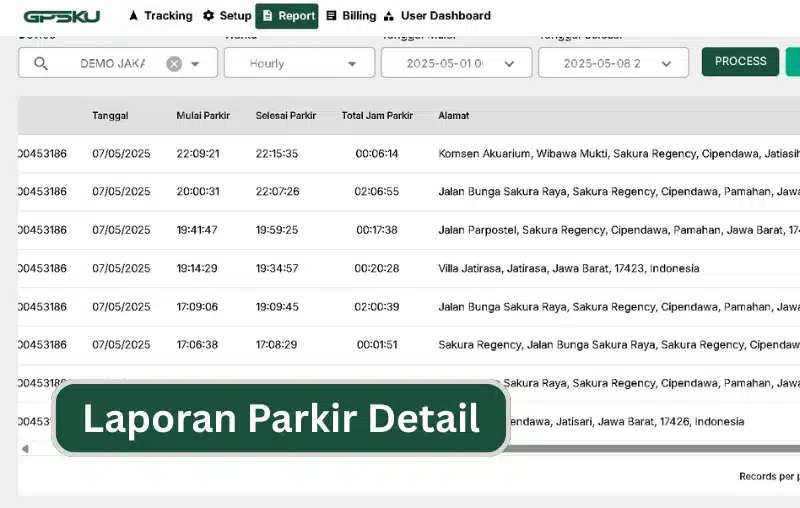Select duration 00:20:28 cell
Image resolution: width=800 pixels, height=508 pixels.
click(x=377, y=268)
